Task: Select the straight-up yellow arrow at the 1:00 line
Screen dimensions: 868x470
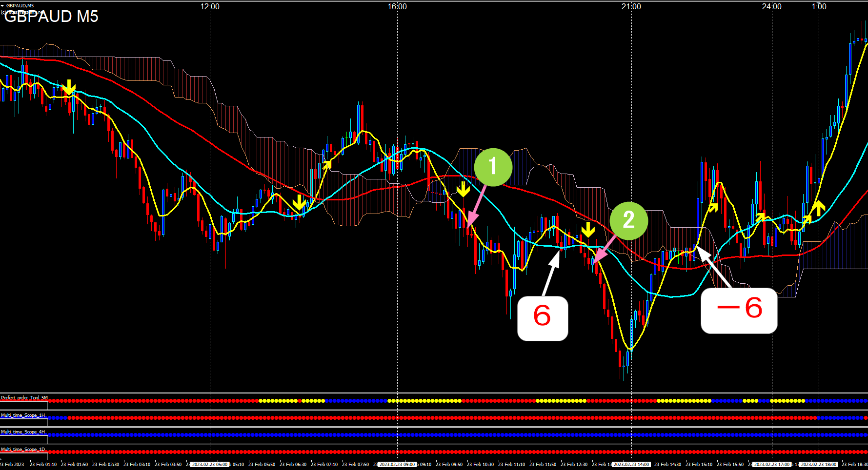Action: 819,208
